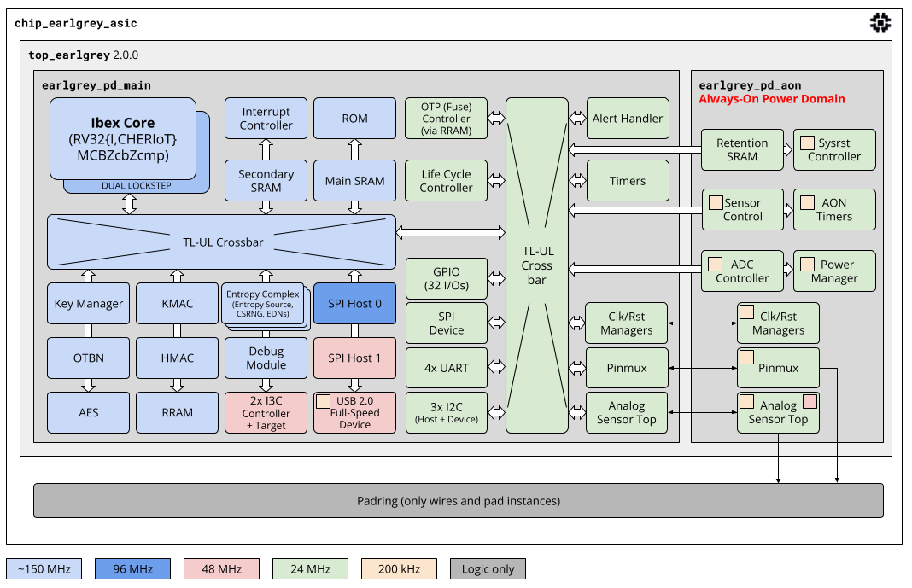Click the SPI Device block
Image resolution: width=912 pixels, height=588 pixels.
point(446,323)
